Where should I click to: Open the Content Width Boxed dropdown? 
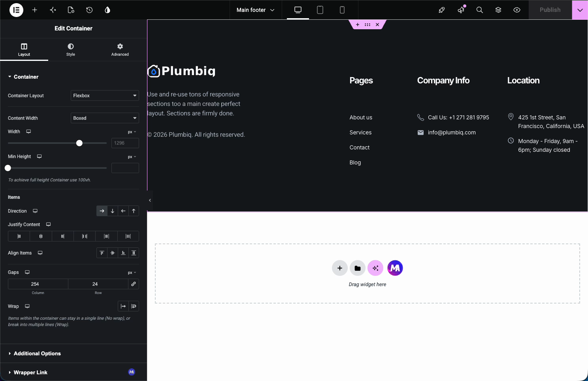pyautogui.click(x=105, y=118)
